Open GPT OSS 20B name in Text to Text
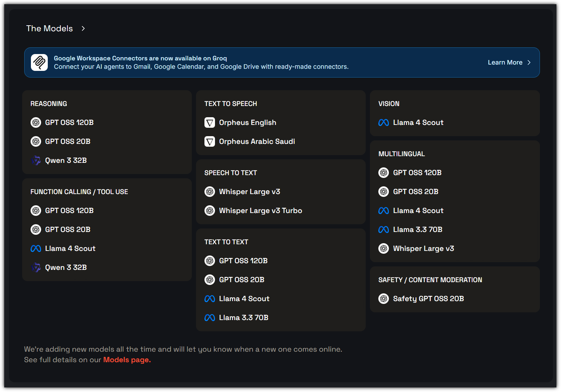This screenshot has width=561, height=392. pyautogui.click(x=242, y=280)
